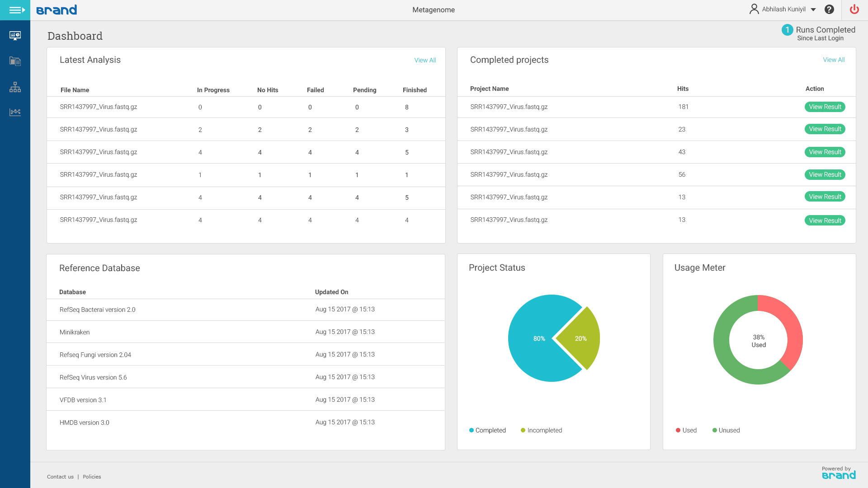The height and width of the screenshot is (488, 868).
Task: Toggle the Used legend in Usage Meter
Action: pos(686,430)
